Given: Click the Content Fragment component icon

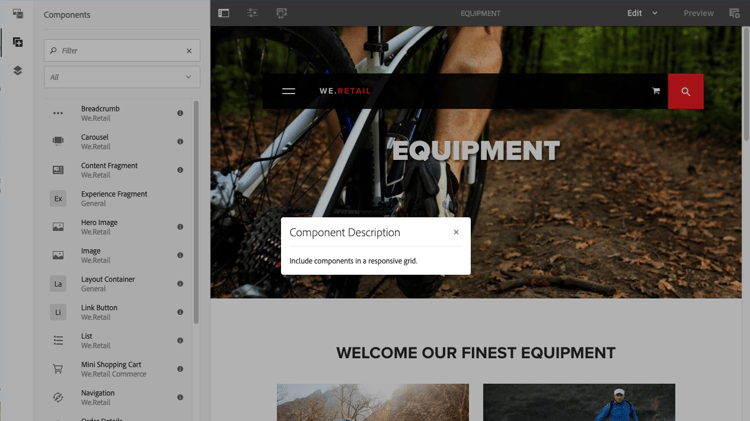Looking at the screenshot, I should [x=58, y=170].
